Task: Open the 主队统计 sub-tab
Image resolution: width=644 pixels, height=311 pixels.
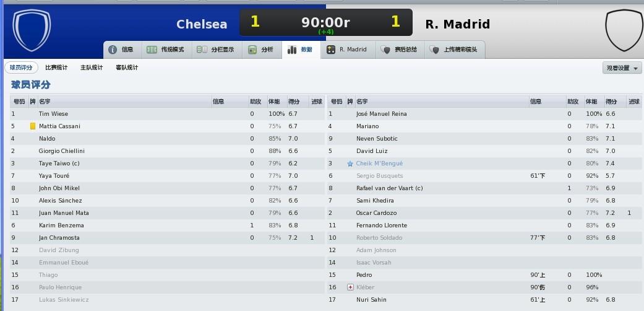Action: coord(91,68)
